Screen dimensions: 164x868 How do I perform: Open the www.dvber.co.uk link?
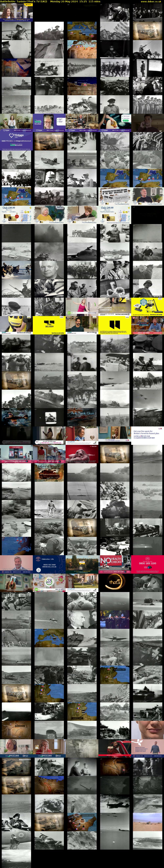[151, 2]
